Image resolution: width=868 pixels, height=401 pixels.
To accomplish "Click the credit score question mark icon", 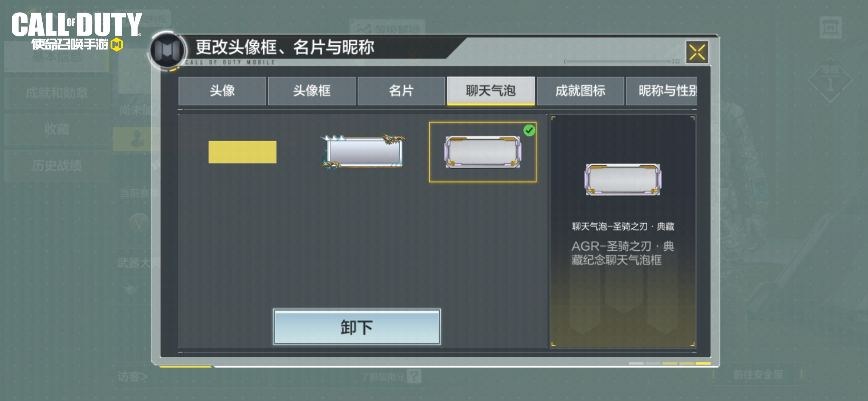I will (414, 376).
